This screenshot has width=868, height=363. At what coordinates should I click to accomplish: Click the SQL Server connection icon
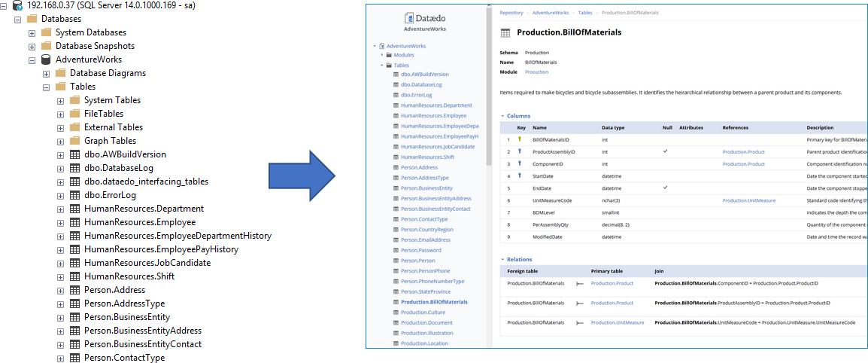coord(17,5)
